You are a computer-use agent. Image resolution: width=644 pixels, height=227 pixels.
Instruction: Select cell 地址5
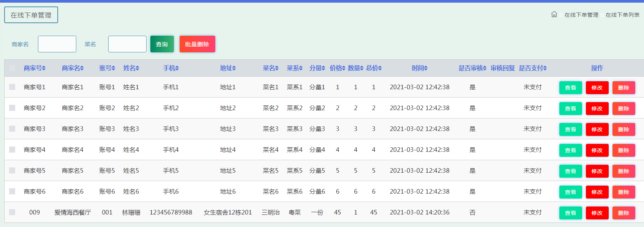pos(228,170)
